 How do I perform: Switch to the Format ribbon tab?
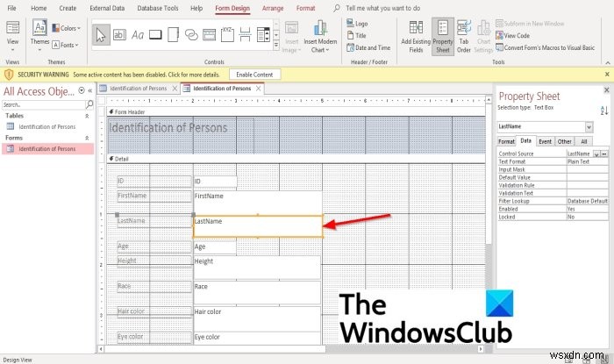[x=305, y=8]
